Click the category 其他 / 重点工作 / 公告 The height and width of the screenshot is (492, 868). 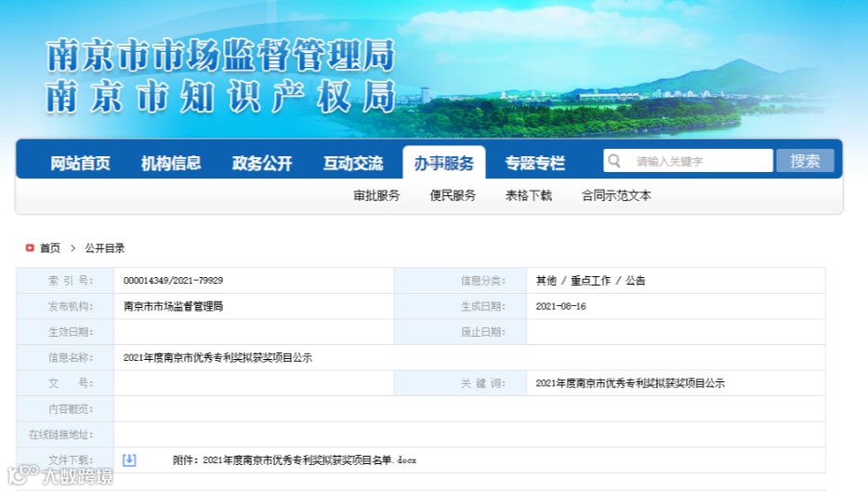pos(591,280)
